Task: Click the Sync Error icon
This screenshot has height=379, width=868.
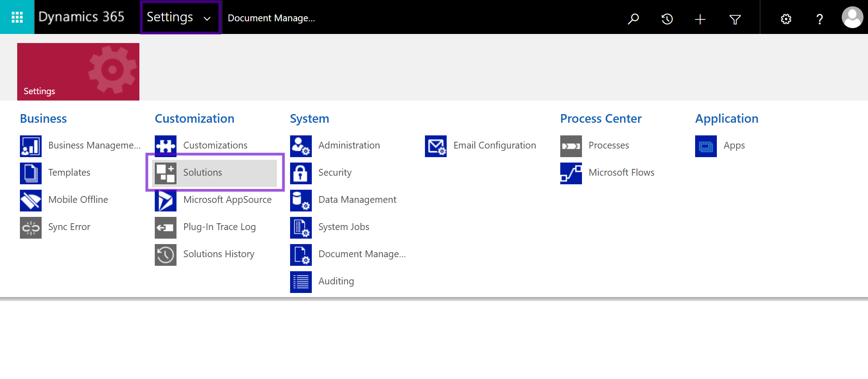Action: tap(31, 227)
